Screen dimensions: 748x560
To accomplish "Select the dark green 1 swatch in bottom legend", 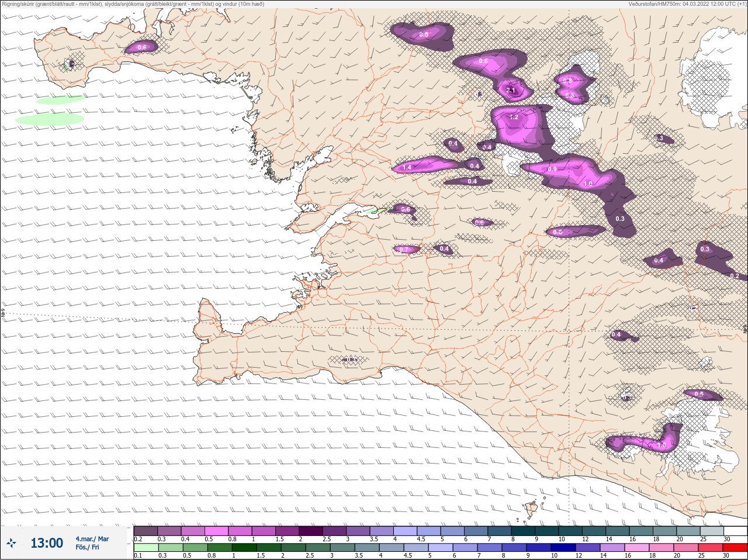I will click(x=243, y=548).
